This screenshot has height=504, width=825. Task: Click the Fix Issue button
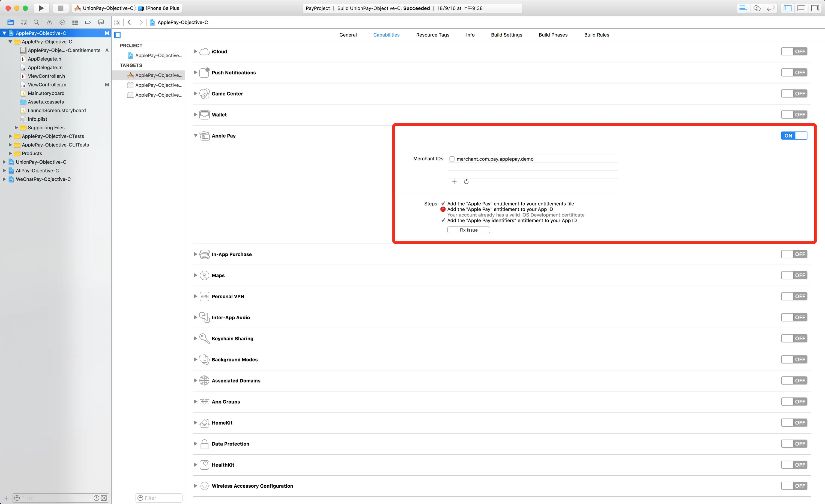click(468, 230)
